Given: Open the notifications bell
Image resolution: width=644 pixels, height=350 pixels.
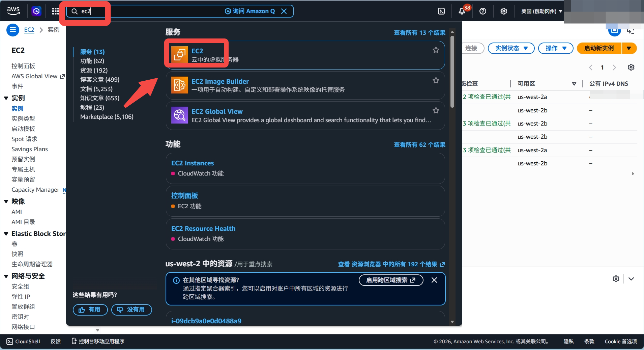Looking at the screenshot, I should (462, 11).
